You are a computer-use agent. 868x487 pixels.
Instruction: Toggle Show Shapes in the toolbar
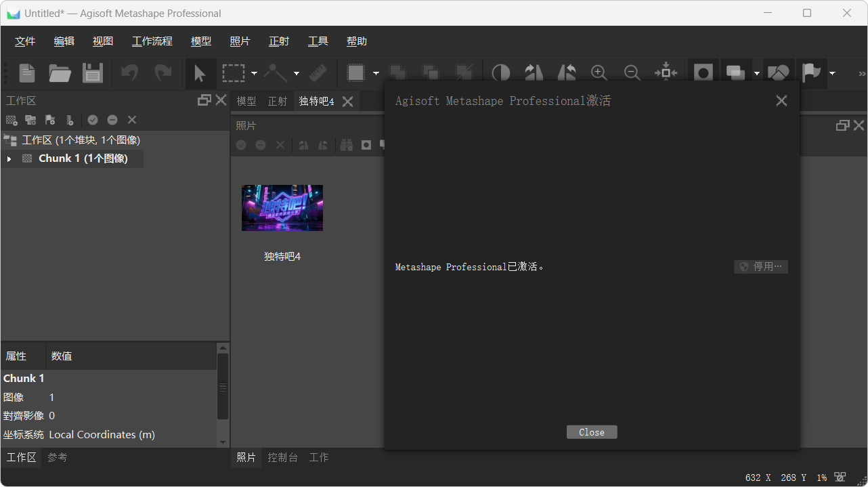(777, 72)
